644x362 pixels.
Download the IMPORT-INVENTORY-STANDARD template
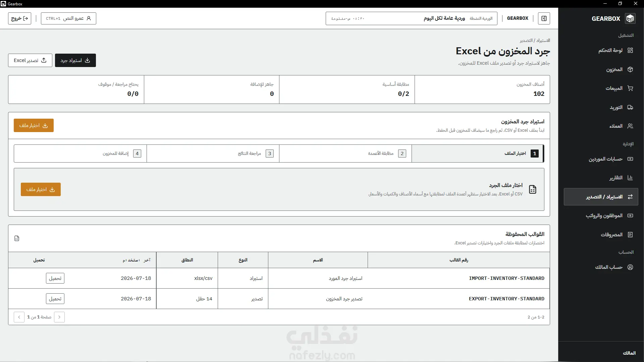(55, 278)
